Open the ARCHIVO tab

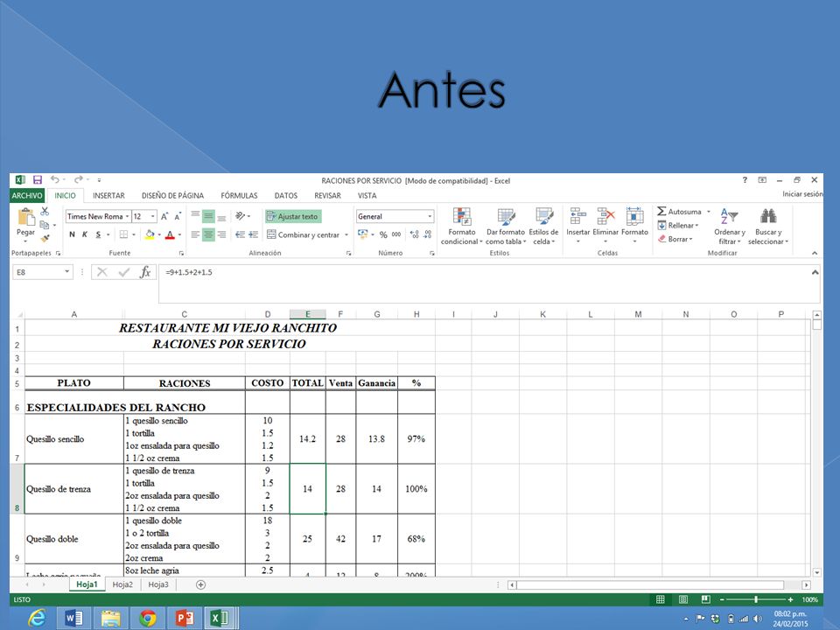coord(27,195)
